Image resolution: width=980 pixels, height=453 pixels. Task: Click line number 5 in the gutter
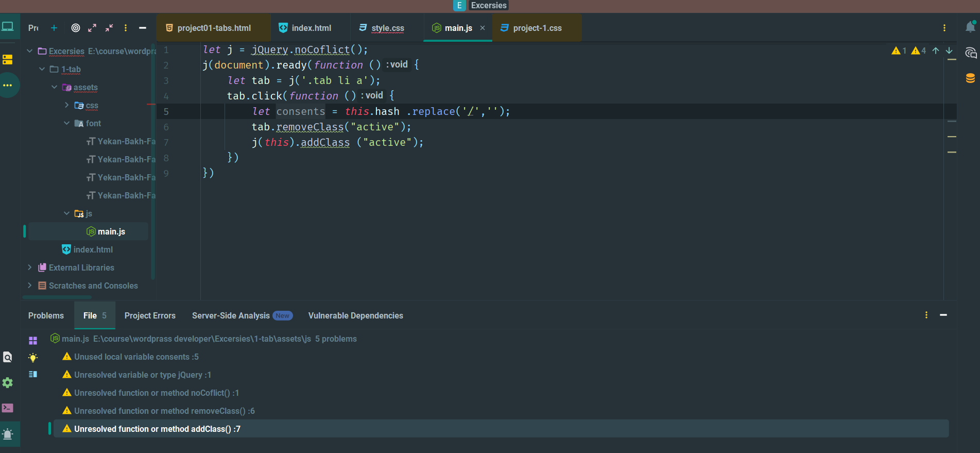pyautogui.click(x=166, y=111)
